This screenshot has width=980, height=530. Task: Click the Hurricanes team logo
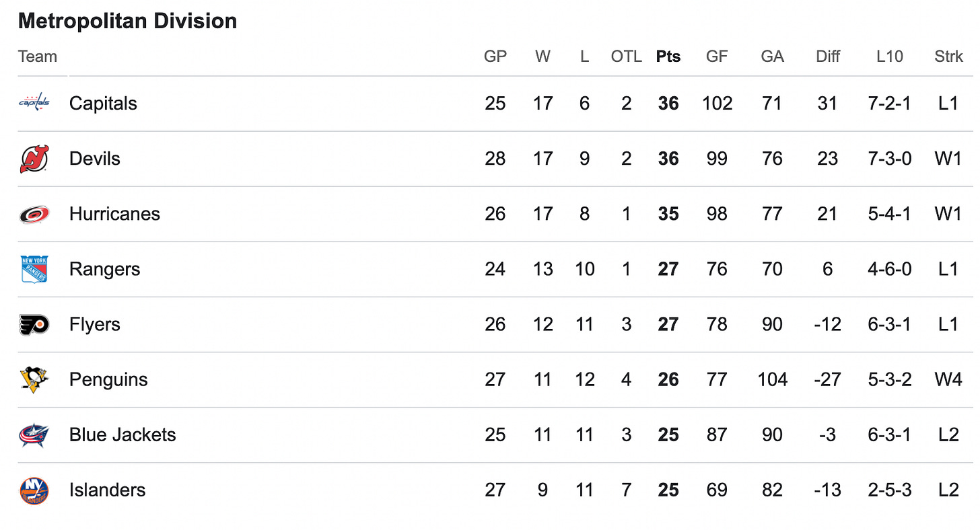point(34,214)
